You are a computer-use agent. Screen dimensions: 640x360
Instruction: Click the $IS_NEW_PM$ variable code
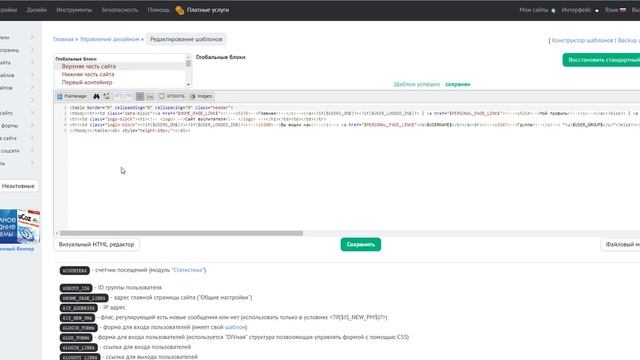(x=77, y=318)
